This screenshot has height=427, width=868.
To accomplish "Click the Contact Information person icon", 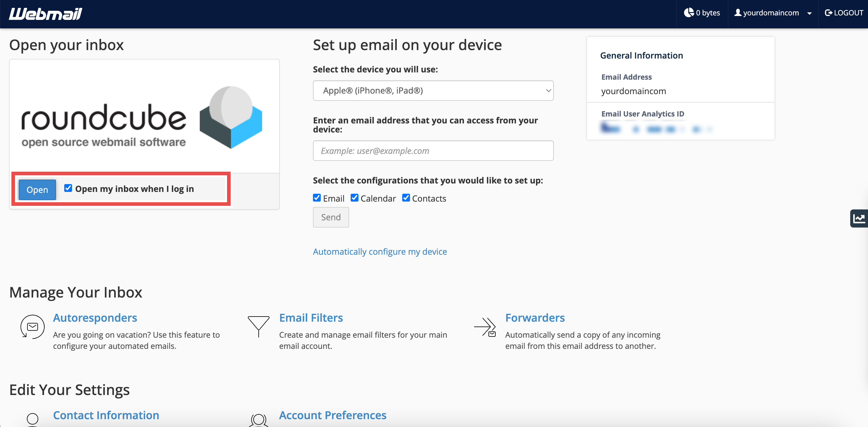I will (x=32, y=419).
